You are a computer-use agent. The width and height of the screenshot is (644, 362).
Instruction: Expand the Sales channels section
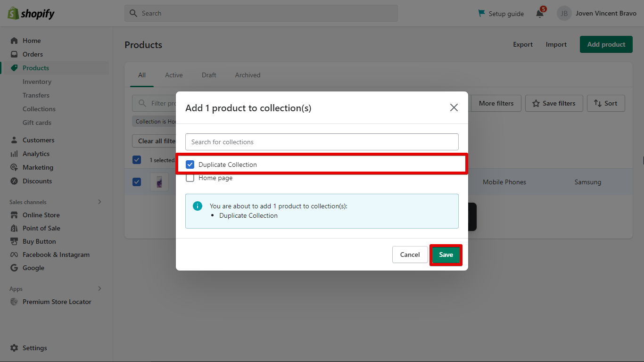click(99, 202)
